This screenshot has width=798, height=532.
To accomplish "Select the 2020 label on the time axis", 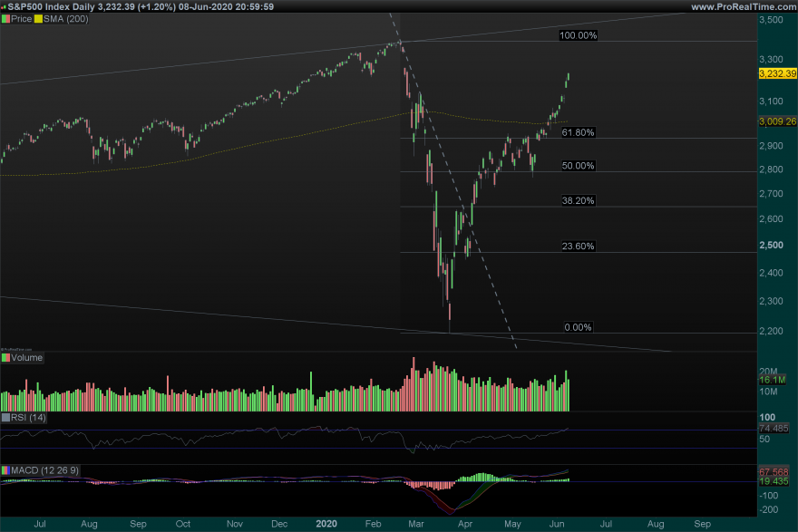I will pos(326,524).
